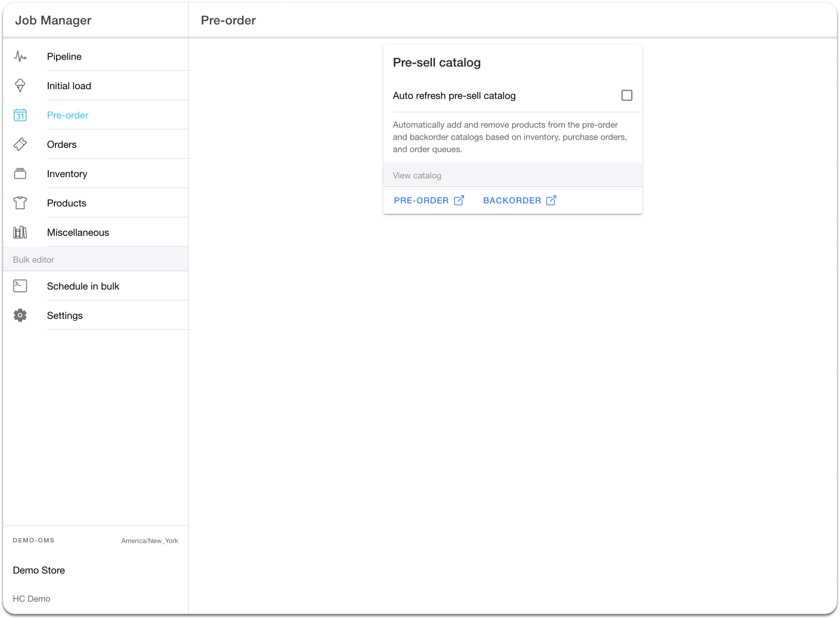
Task: Open the BACKORDER catalog link
Action: tap(512, 200)
